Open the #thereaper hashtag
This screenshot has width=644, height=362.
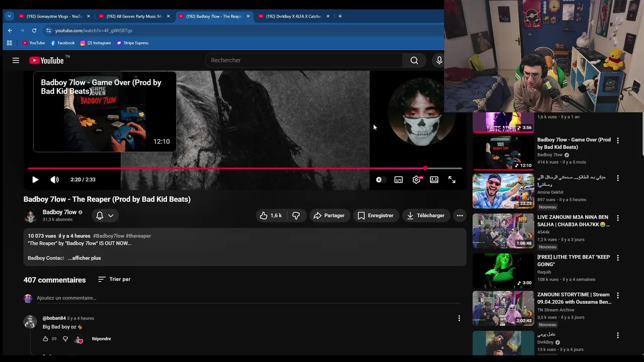click(x=138, y=236)
